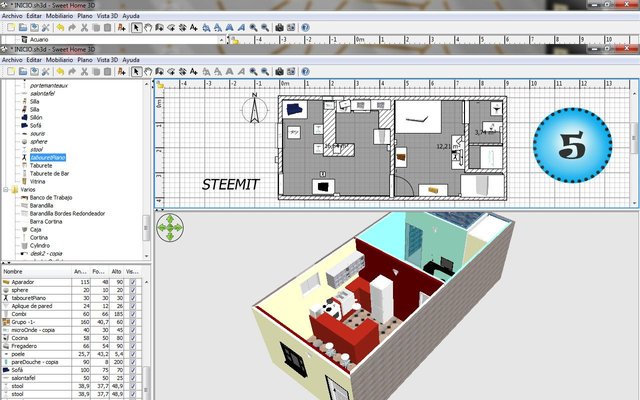Select the Pan hand tool in front toolbar
The width and height of the screenshot is (640, 400).
tap(148, 71)
